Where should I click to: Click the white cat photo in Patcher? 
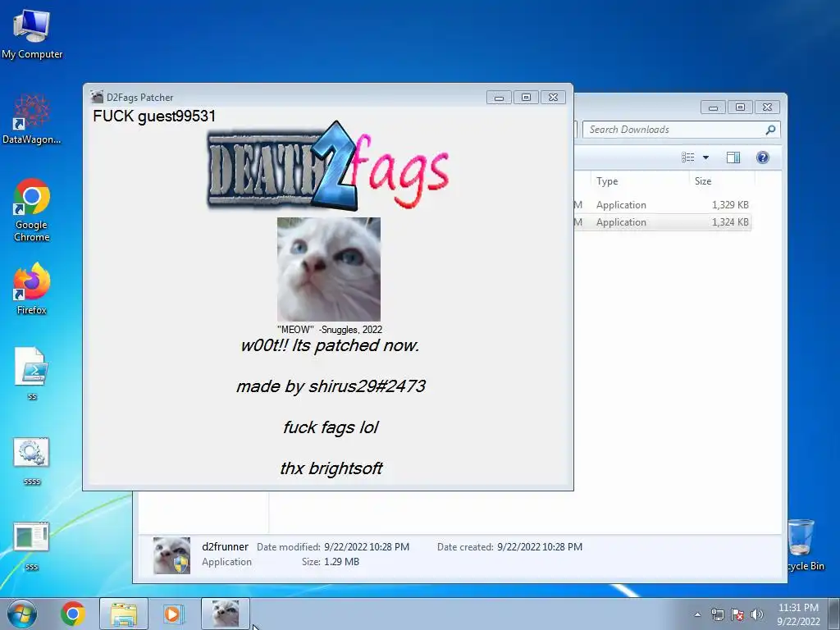(329, 269)
